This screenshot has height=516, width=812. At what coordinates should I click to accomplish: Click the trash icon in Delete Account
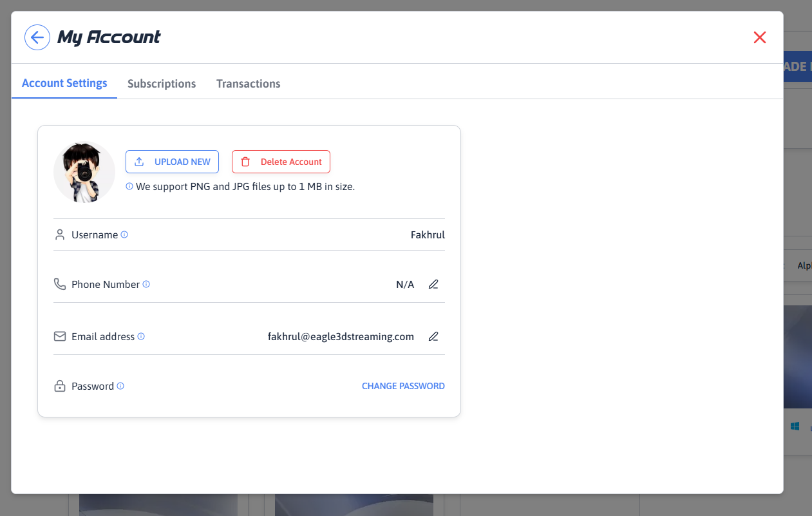245,162
